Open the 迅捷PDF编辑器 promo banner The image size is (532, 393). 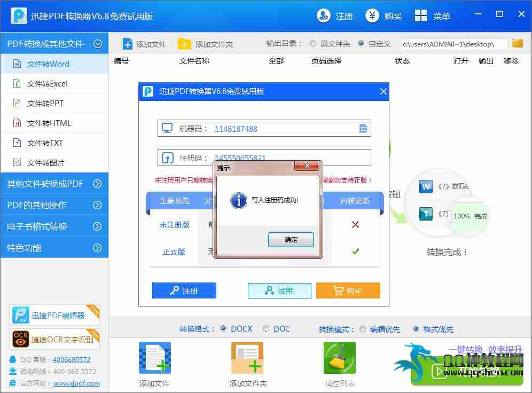coord(54,315)
